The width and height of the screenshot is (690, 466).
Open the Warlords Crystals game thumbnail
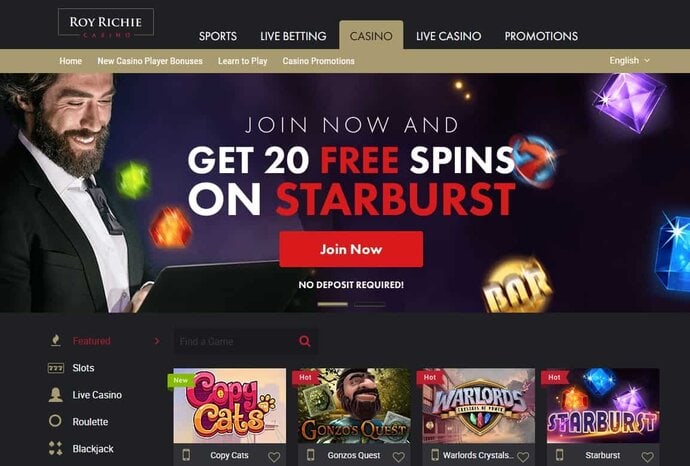(x=479, y=405)
